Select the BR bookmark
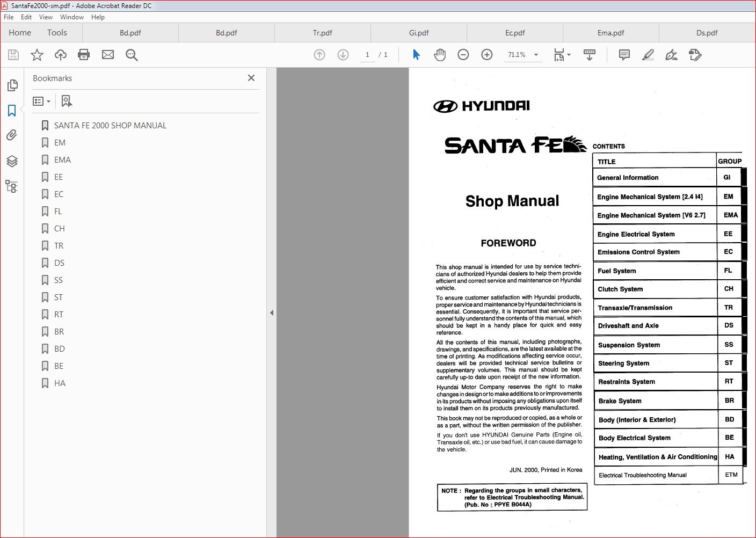The height and width of the screenshot is (538, 756). 59,332
